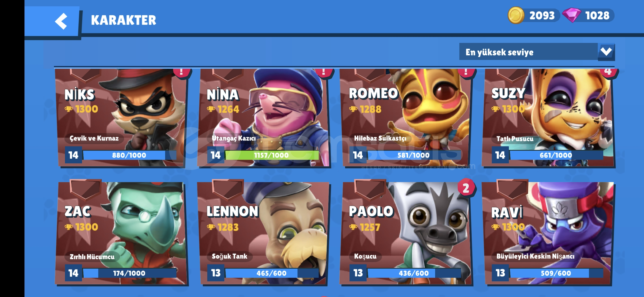Tap the trophy icon on Lennon card
Image resolution: width=644 pixels, height=297 pixels.
(x=211, y=227)
